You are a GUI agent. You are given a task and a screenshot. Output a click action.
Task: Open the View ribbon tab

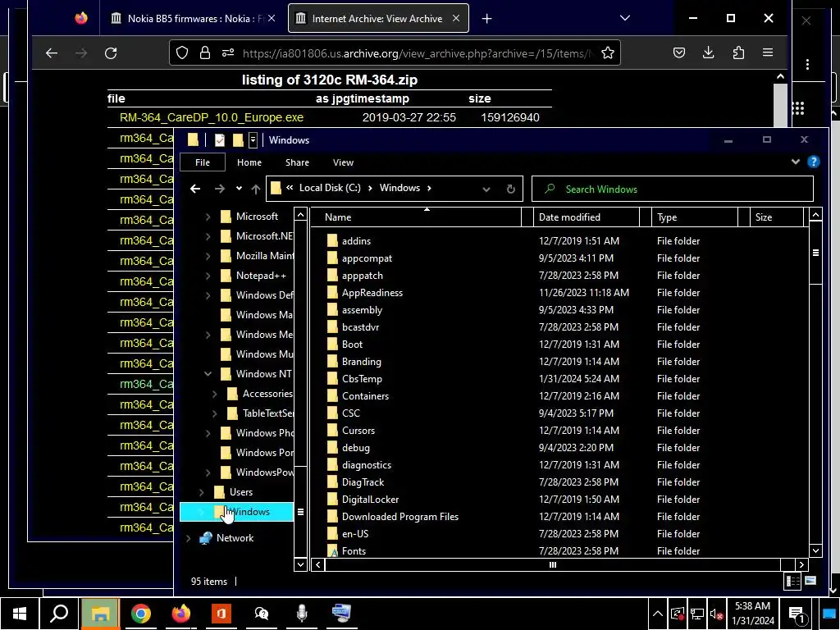pyautogui.click(x=343, y=162)
